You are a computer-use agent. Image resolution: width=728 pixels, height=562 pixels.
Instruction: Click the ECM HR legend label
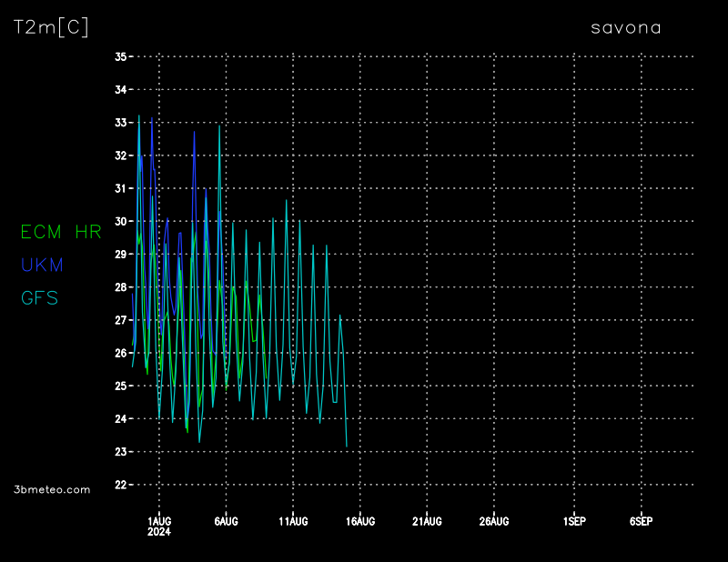point(60,232)
